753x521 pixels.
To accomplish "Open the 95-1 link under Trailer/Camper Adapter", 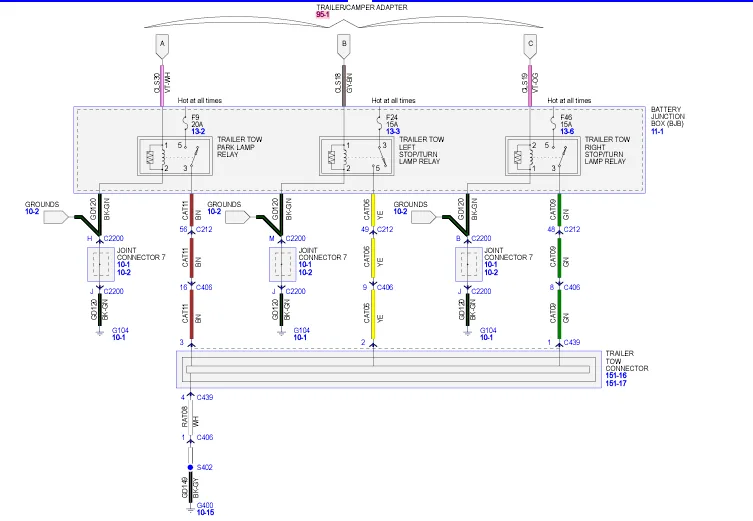I will (x=322, y=14).
